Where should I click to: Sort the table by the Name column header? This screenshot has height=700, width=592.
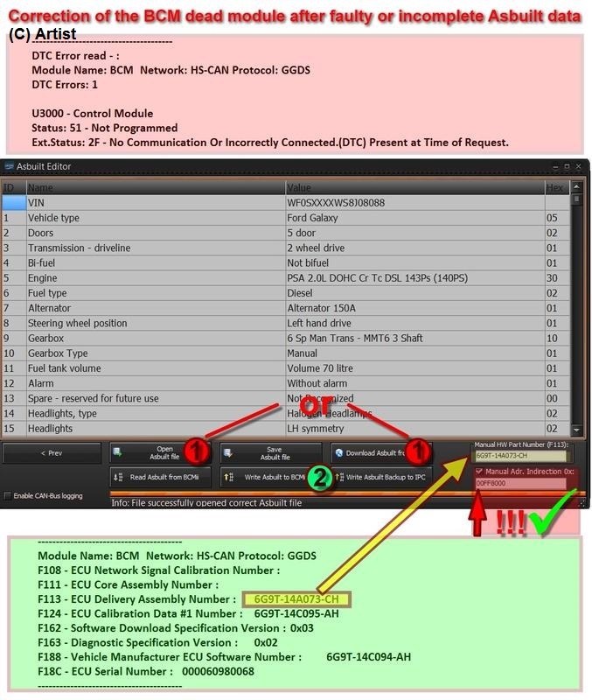pyautogui.click(x=155, y=187)
